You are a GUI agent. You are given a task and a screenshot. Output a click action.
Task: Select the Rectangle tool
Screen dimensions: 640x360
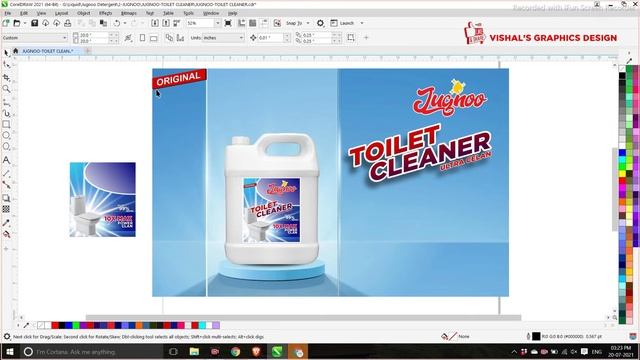(6, 124)
